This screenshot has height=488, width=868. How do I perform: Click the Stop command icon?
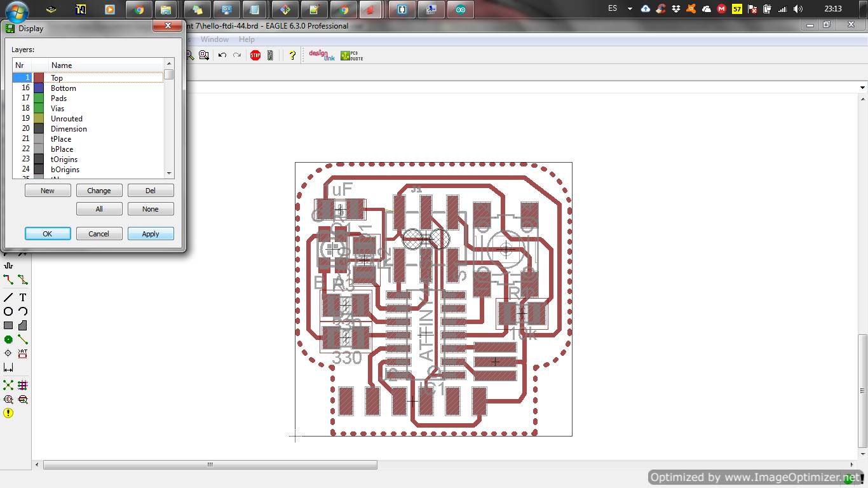point(255,55)
